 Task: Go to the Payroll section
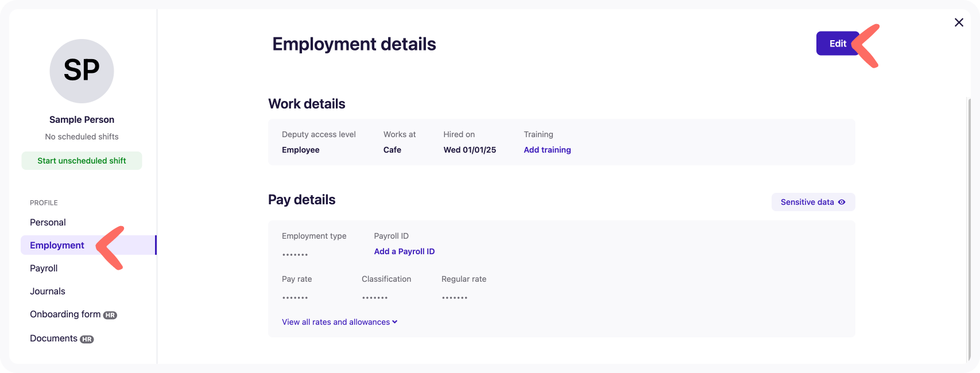tap(44, 268)
